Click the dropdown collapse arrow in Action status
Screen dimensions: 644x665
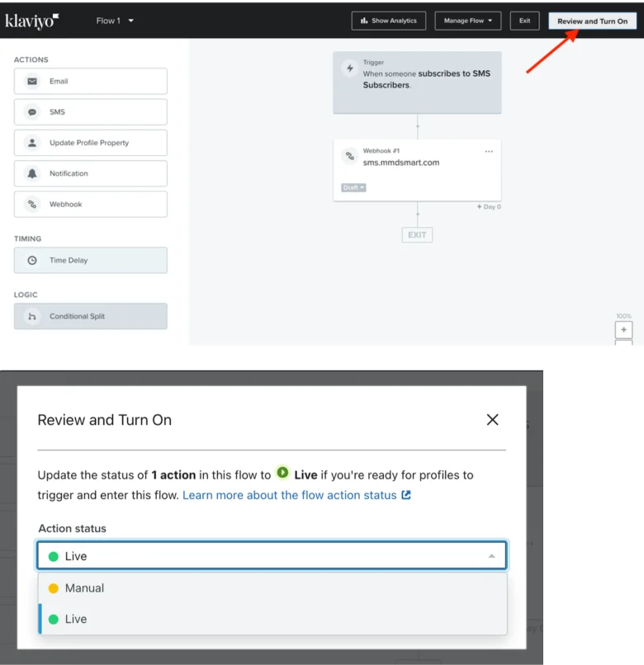491,556
